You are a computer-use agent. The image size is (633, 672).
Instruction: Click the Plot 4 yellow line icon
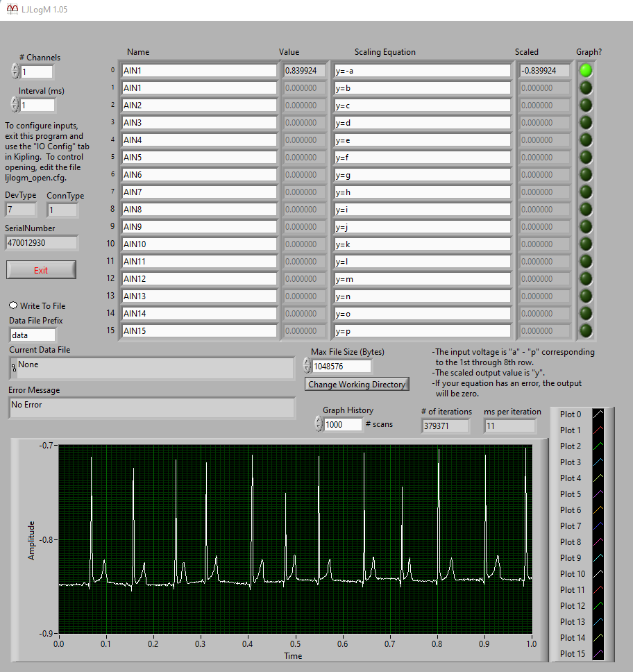coord(599,478)
